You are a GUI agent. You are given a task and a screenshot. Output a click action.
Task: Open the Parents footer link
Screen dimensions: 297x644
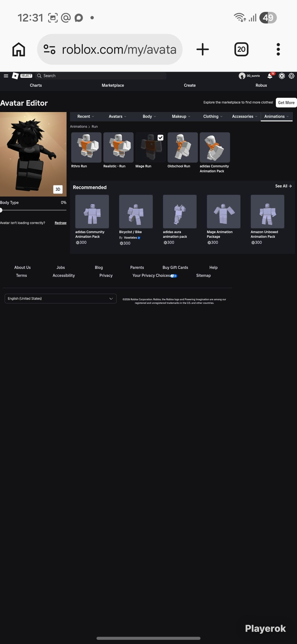(x=137, y=267)
